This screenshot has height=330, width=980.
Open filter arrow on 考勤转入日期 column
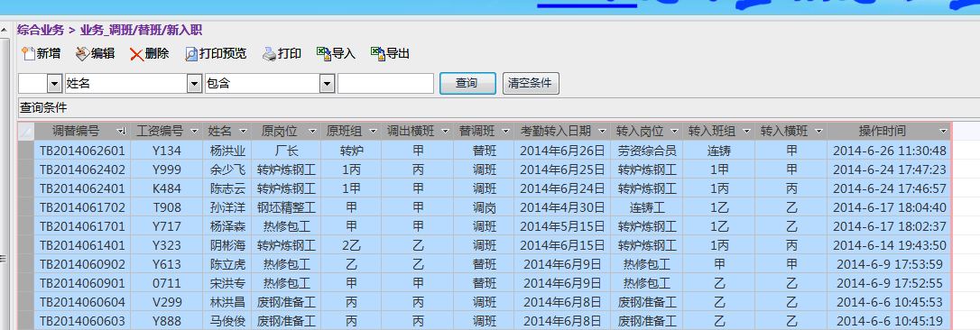(602, 132)
